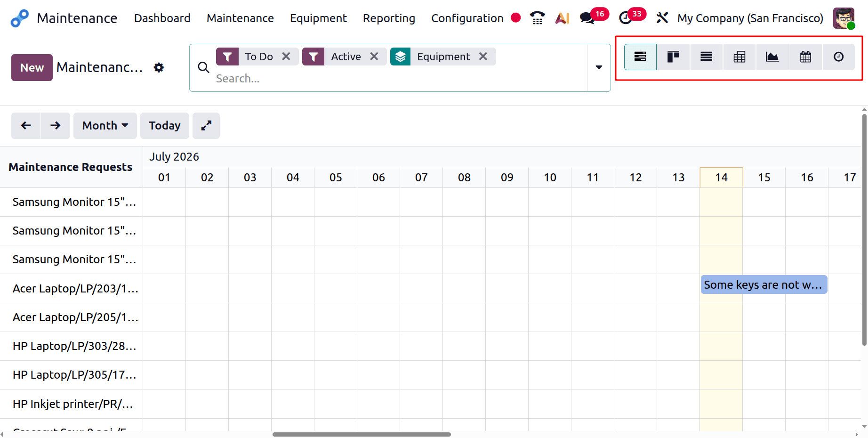
Task: Click day 14 column header
Action: (721, 178)
